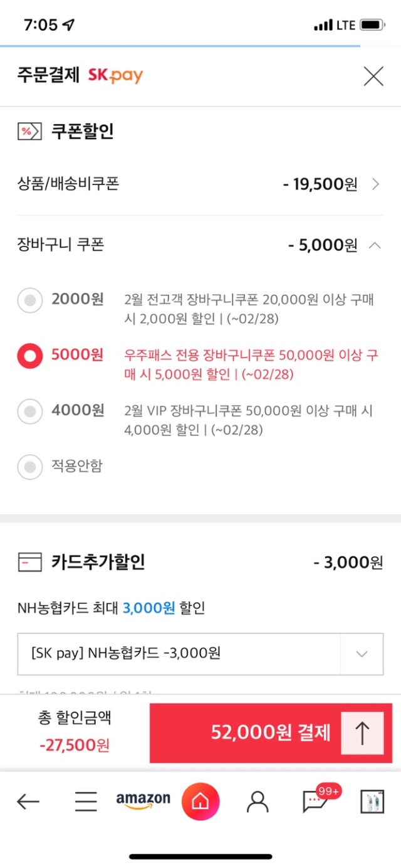Tap the SK pay logo
The image size is (401, 868).
pos(115,77)
